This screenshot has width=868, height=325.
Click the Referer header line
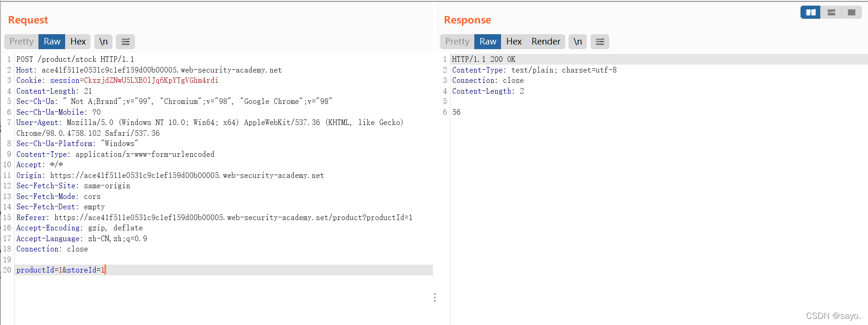pyautogui.click(x=214, y=218)
